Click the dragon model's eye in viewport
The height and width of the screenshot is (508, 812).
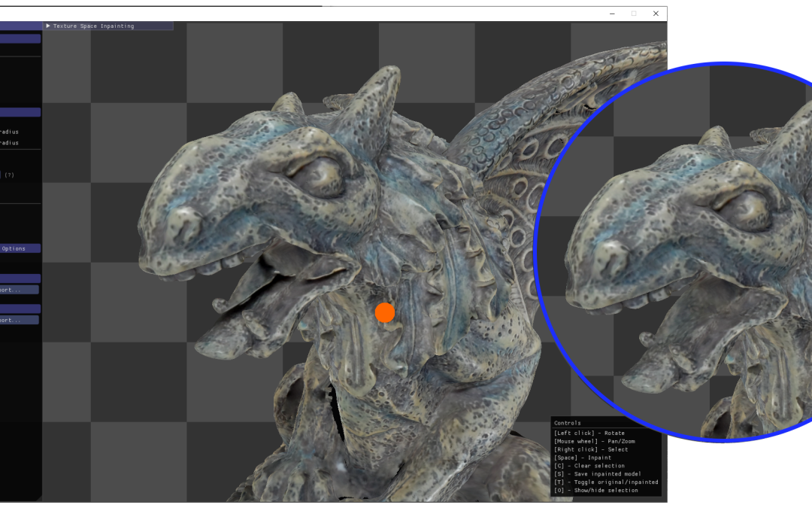(321, 176)
